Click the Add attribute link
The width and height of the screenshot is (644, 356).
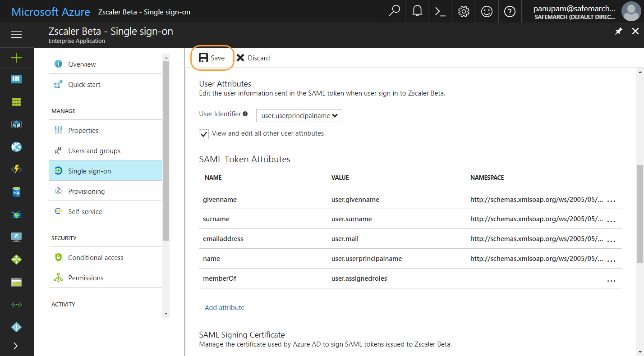click(x=224, y=307)
